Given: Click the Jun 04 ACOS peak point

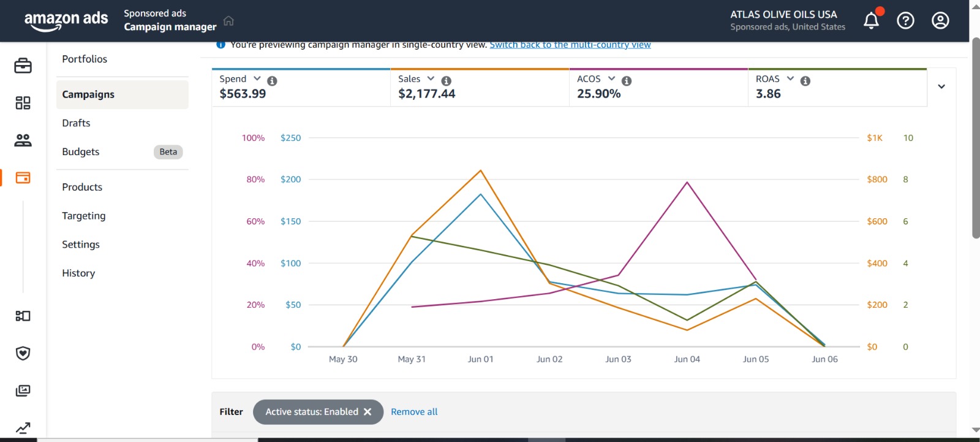Looking at the screenshot, I should coord(687,182).
